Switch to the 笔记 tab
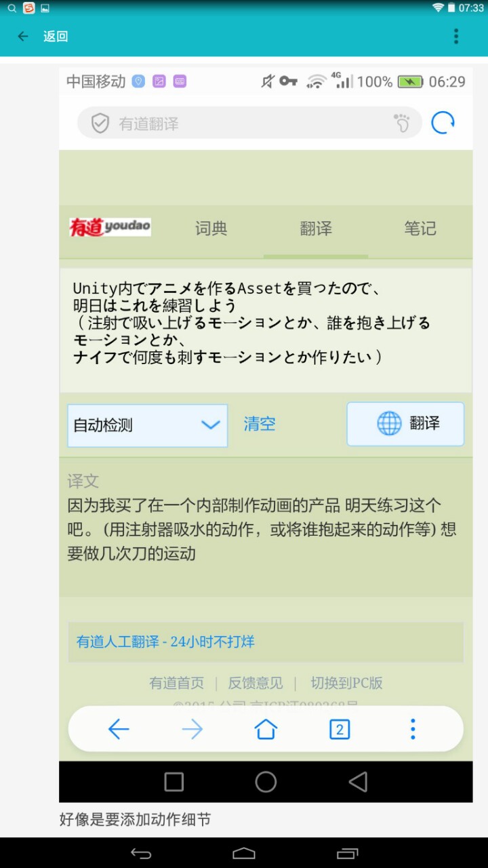The width and height of the screenshot is (488, 868). click(x=420, y=229)
